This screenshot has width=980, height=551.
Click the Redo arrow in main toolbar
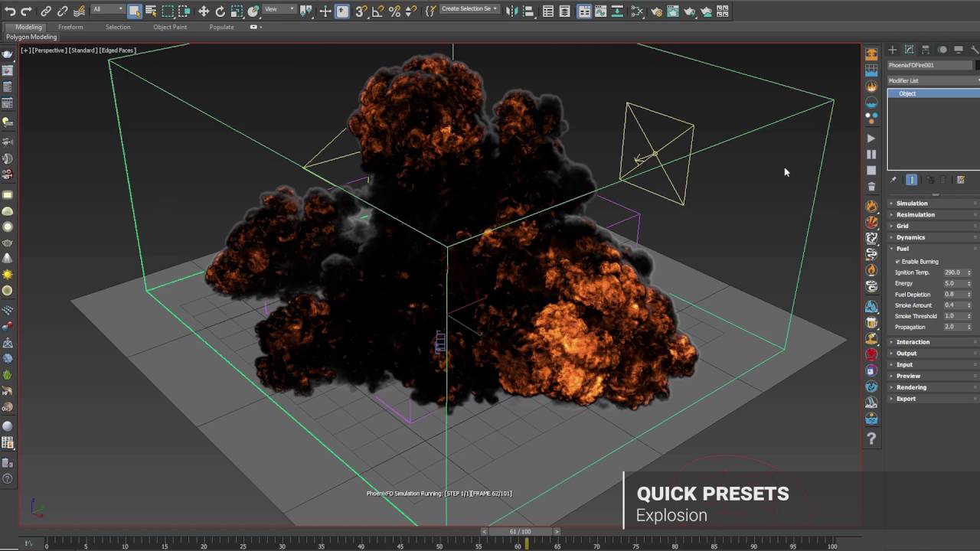click(26, 11)
